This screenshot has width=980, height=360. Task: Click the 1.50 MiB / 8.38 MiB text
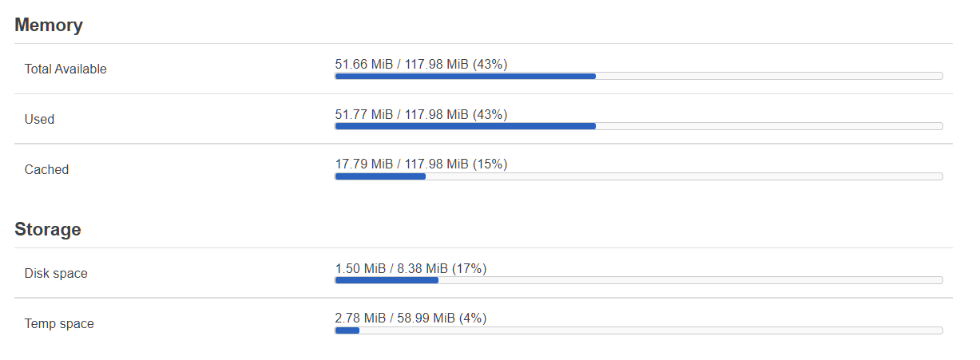coord(391,268)
